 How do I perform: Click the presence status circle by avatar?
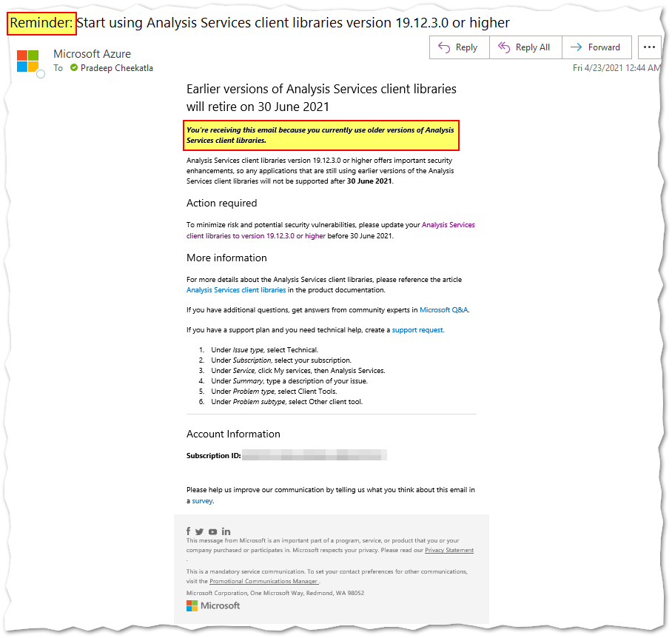tap(41, 74)
